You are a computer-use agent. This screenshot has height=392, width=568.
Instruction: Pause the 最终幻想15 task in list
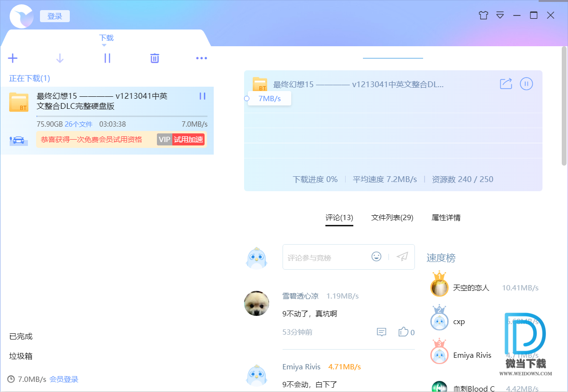[203, 96]
